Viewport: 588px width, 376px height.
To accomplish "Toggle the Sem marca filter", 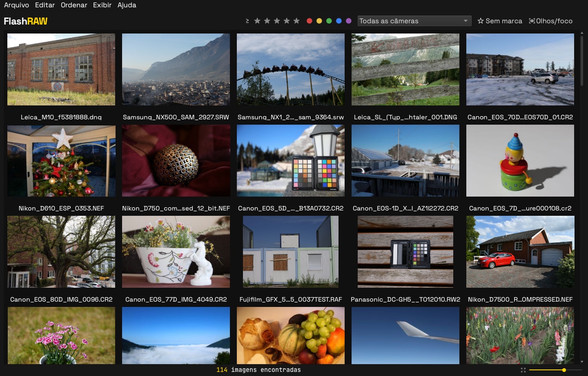I will click(x=500, y=21).
